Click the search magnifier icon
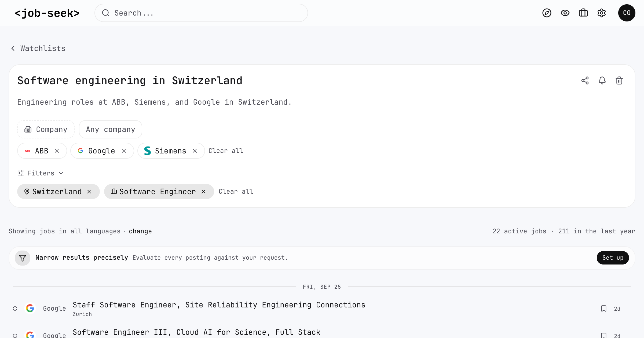644x338 pixels. [x=106, y=13]
